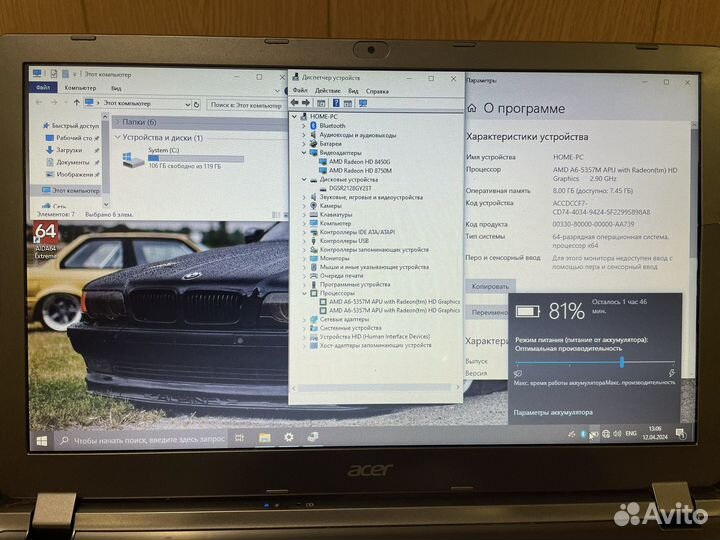Collapse Процессоры category
The height and width of the screenshot is (540, 720).
coord(304,293)
